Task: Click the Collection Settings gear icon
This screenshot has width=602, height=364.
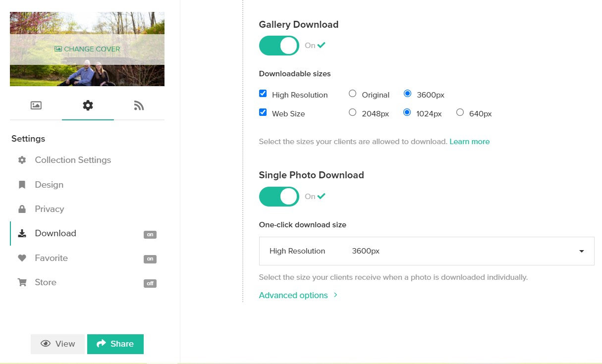Action: (x=22, y=160)
